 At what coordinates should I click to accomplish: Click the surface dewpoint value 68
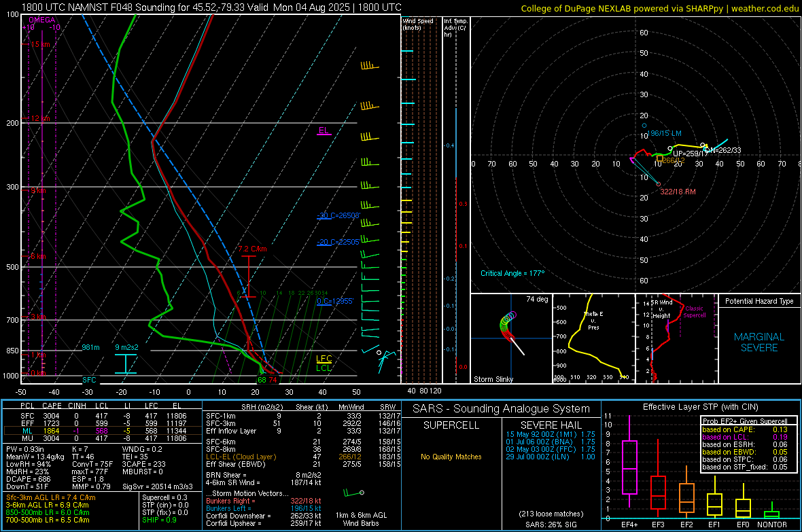262,380
